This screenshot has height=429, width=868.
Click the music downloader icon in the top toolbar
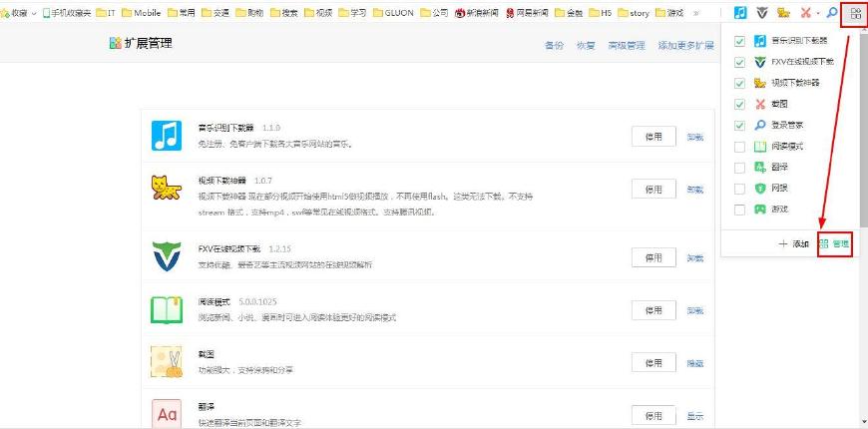[740, 12]
